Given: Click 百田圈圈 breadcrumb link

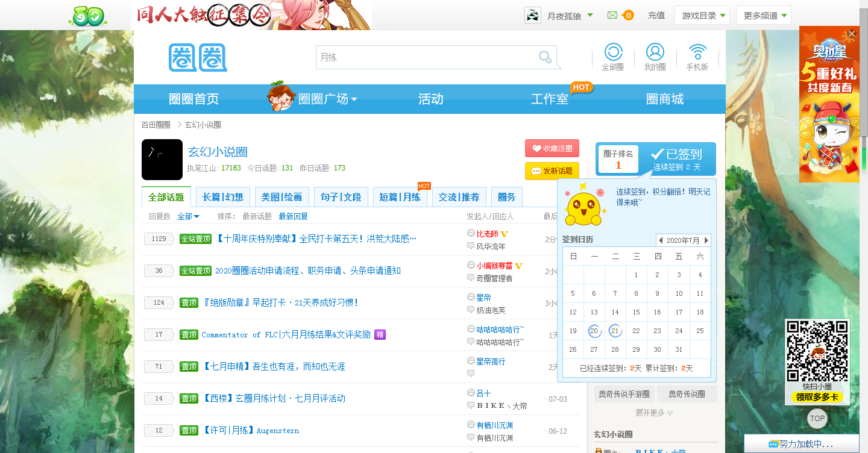Looking at the screenshot, I should [156, 125].
